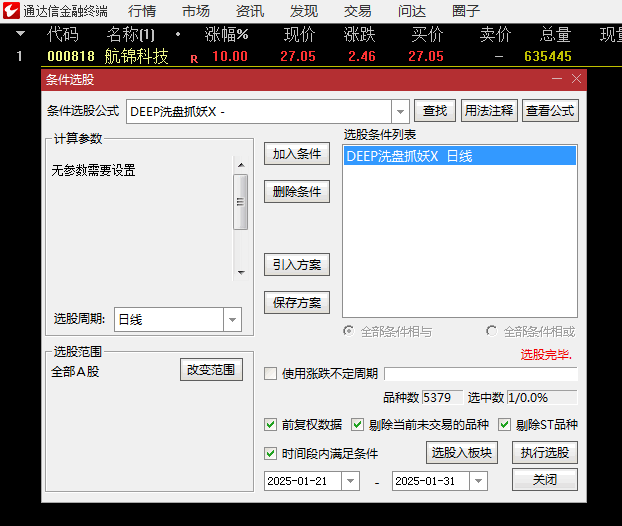Click the 全部A股 range text

(75, 372)
